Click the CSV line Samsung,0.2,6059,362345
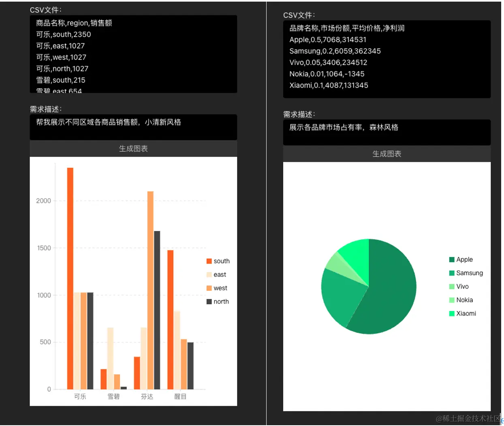This screenshot has width=504, height=426. click(335, 51)
